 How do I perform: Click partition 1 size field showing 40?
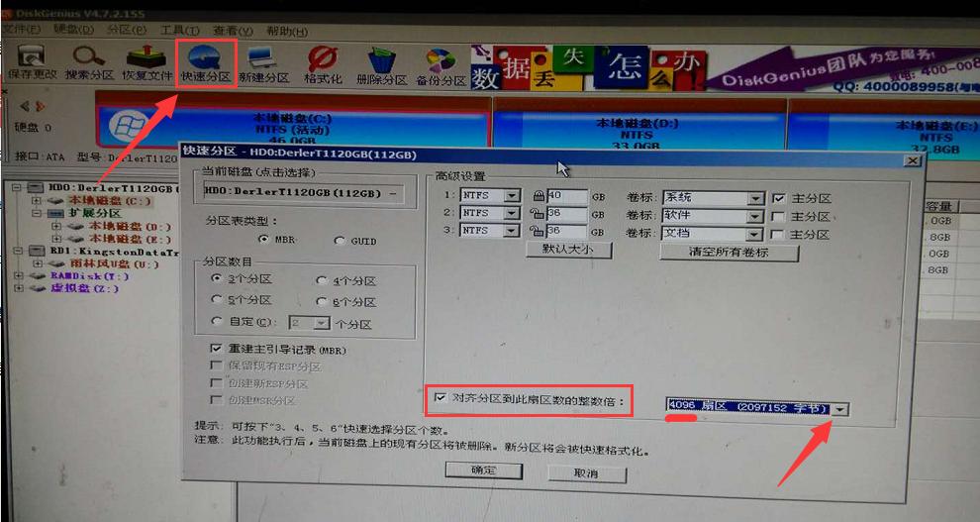click(567, 196)
